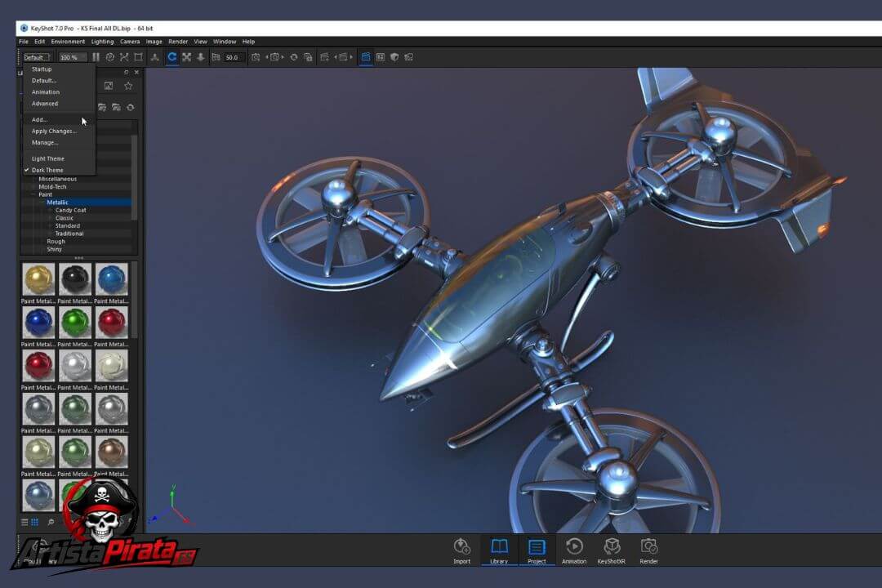882x588 pixels.
Task: Select the Rough paint folder
Action: tap(56, 242)
